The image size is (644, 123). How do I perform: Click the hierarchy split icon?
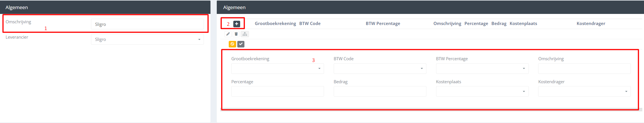point(245,34)
